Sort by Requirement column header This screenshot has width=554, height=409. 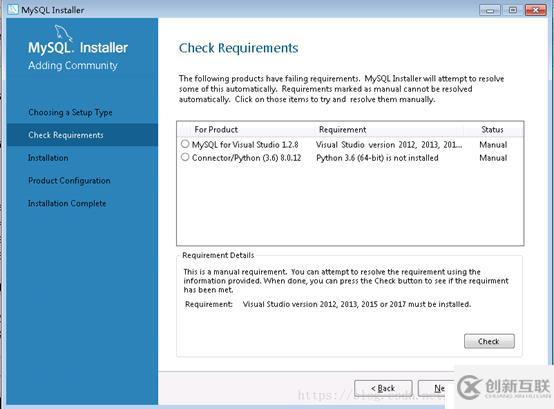coord(342,130)
